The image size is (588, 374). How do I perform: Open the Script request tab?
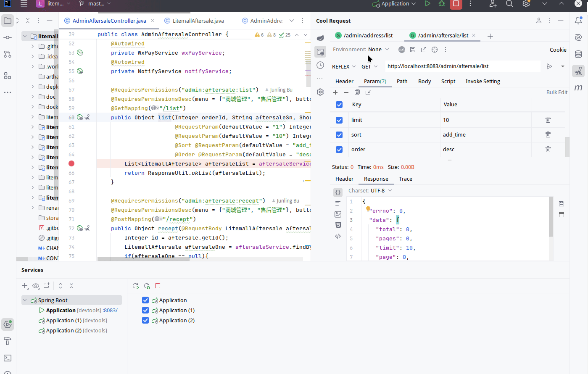click(x=448, y=81)
